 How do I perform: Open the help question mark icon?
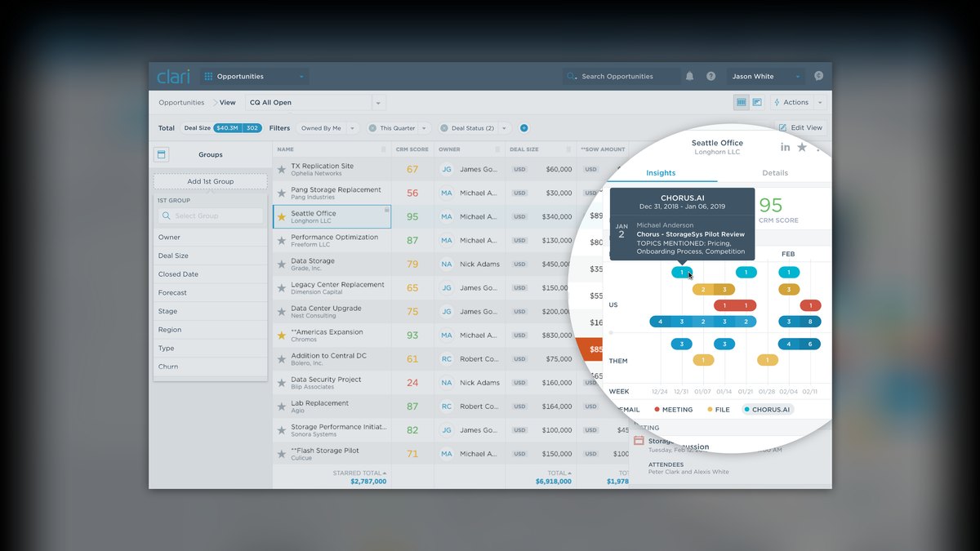pyautogui.click(x=711, y=76)
